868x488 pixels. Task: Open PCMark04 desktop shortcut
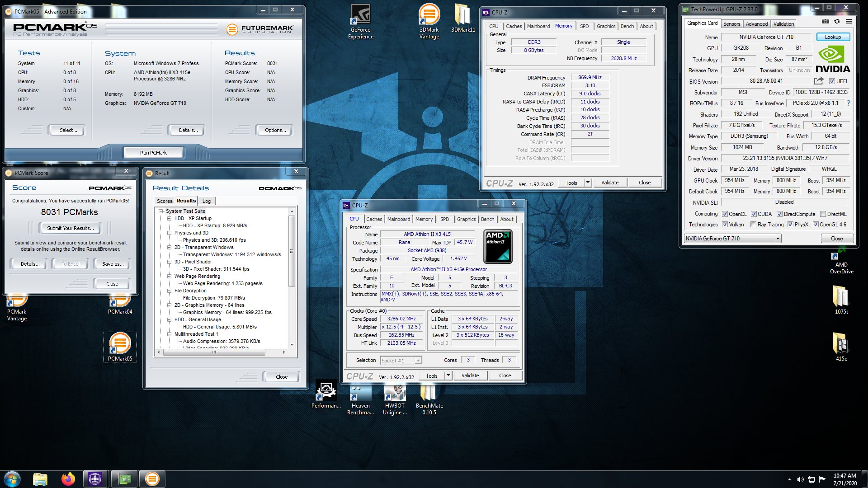click(x=120, y=305)
